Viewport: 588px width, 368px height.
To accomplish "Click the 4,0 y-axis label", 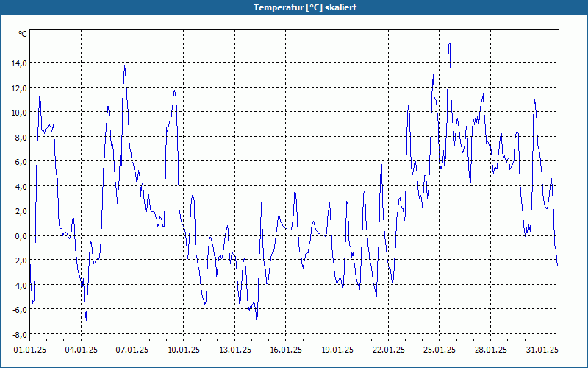I will coord(21,186).
